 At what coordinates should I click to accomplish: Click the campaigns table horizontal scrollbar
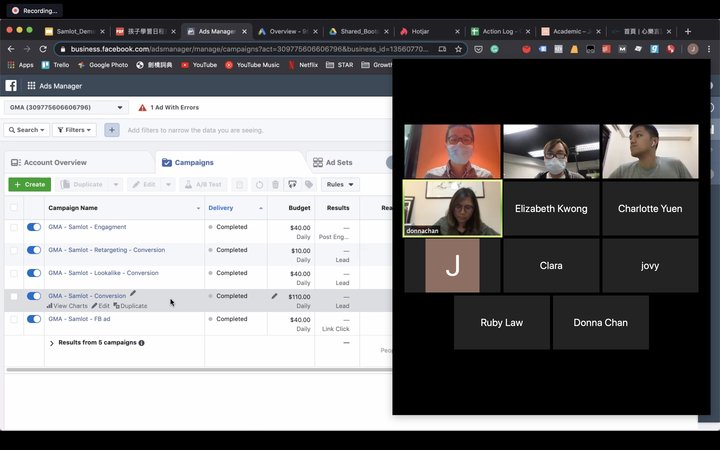[198, 370]
